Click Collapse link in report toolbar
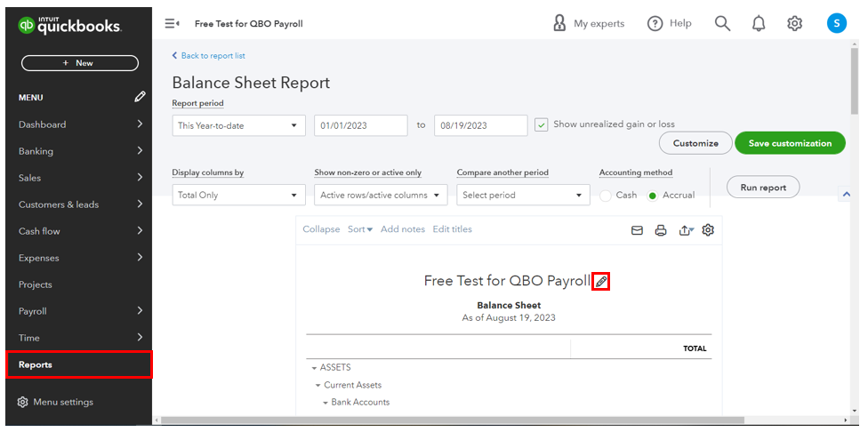 point(321,229)
